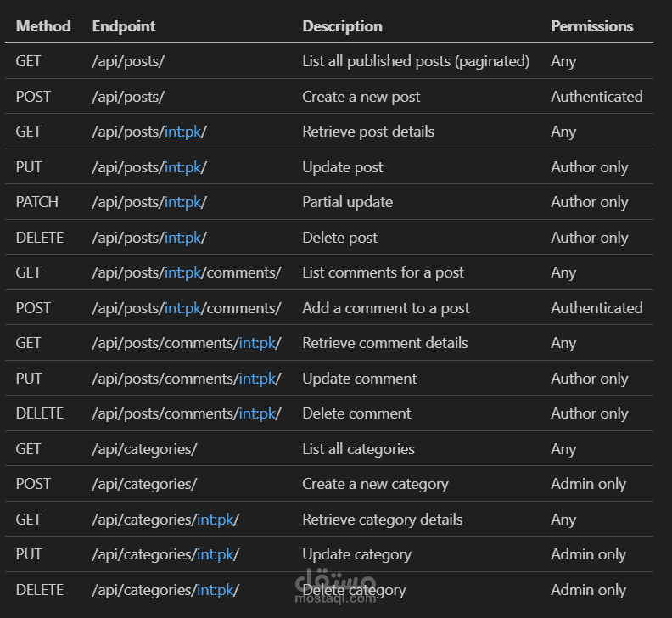
Task: Open int:pk link in Update post row
Action: click(x=182, y=167)
